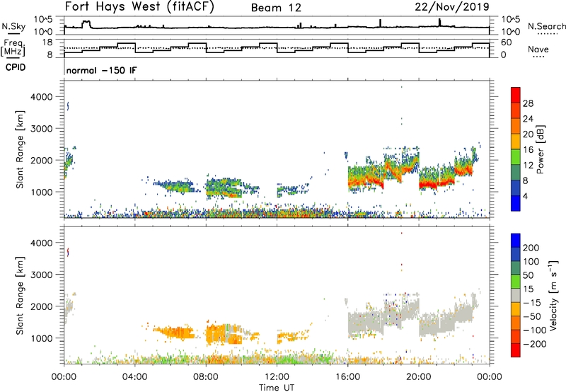Click the '3000' tick of the power panel

(42, 129)
